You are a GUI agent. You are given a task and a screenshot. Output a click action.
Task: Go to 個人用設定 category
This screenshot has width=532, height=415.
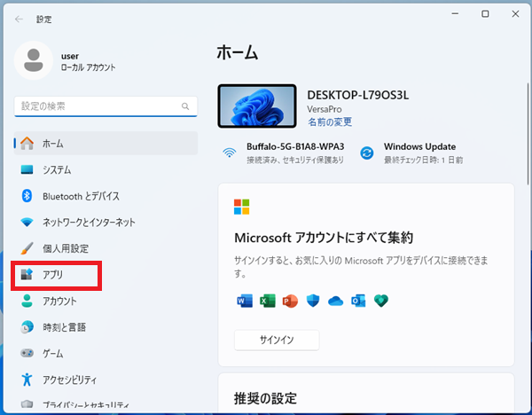pos(106,248)
